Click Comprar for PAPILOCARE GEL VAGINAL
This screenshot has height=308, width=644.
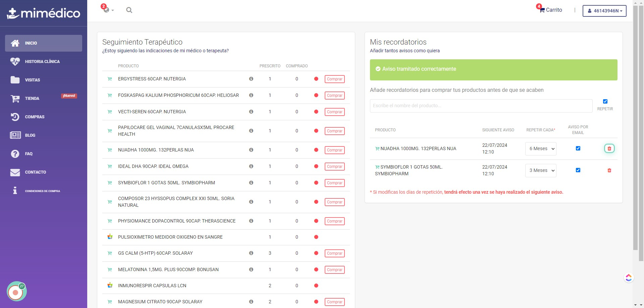tap(335, 131)
